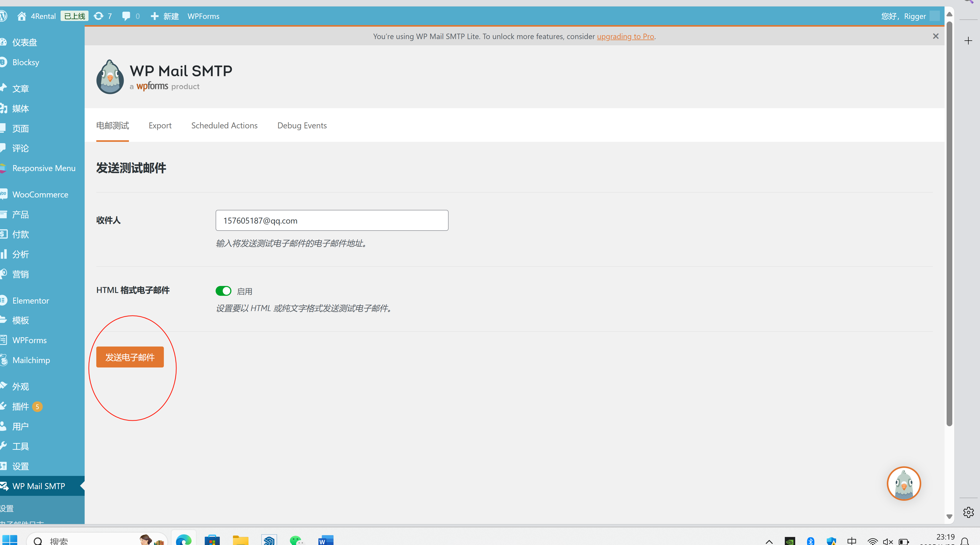Click the 收件人 email input field
This screenshot has height=545, width=980.
point(332,220)
